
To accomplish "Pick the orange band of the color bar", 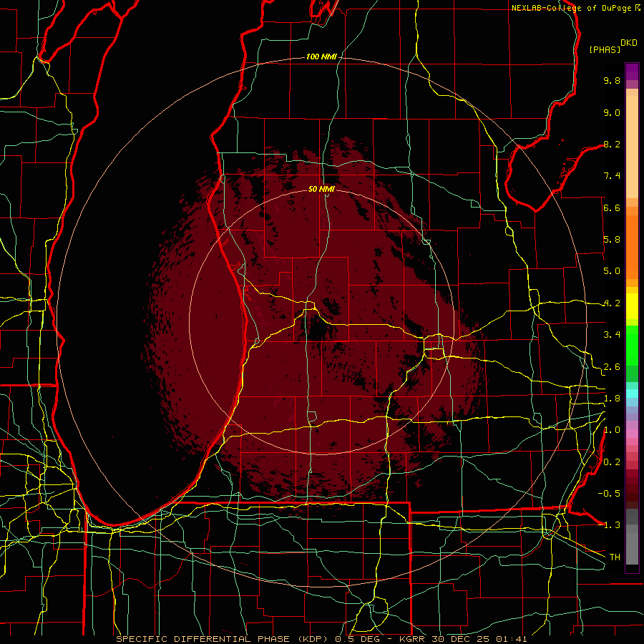I will click(632, 246).
